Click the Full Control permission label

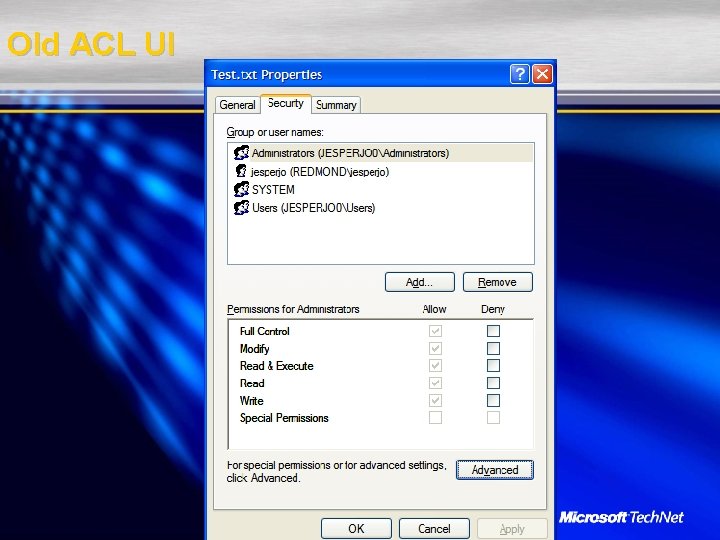[264, 331]
